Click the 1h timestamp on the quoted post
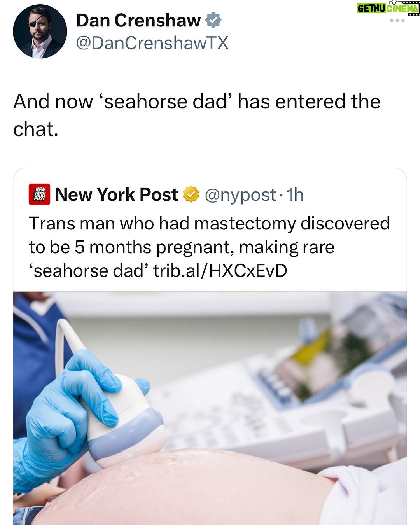The height and width of the screenshot is (525, 420). click(x=295, y=194)
